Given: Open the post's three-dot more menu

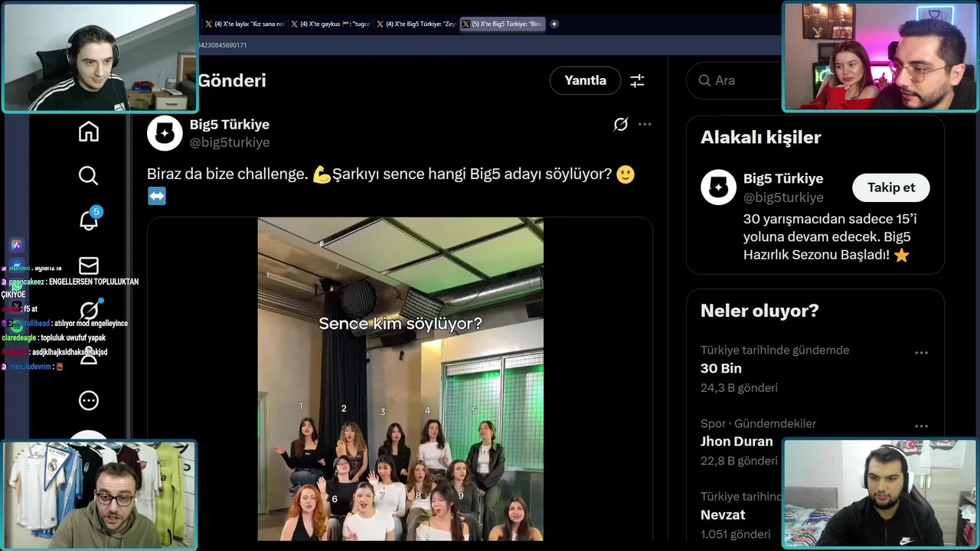Looking at the screenshot, I should click(645, 124).
